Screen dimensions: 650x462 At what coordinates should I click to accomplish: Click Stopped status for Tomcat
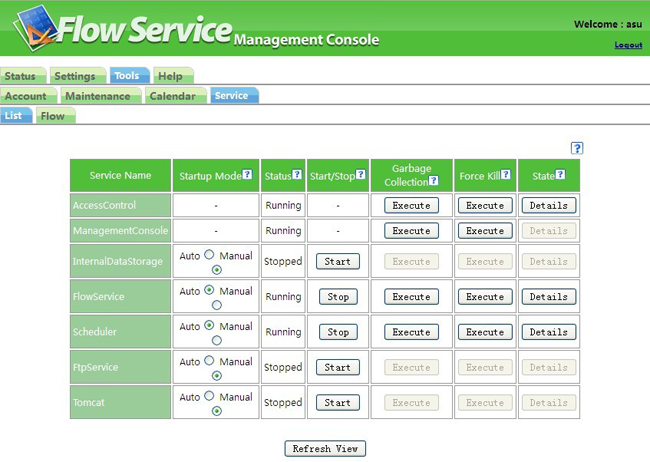[283, 402]
